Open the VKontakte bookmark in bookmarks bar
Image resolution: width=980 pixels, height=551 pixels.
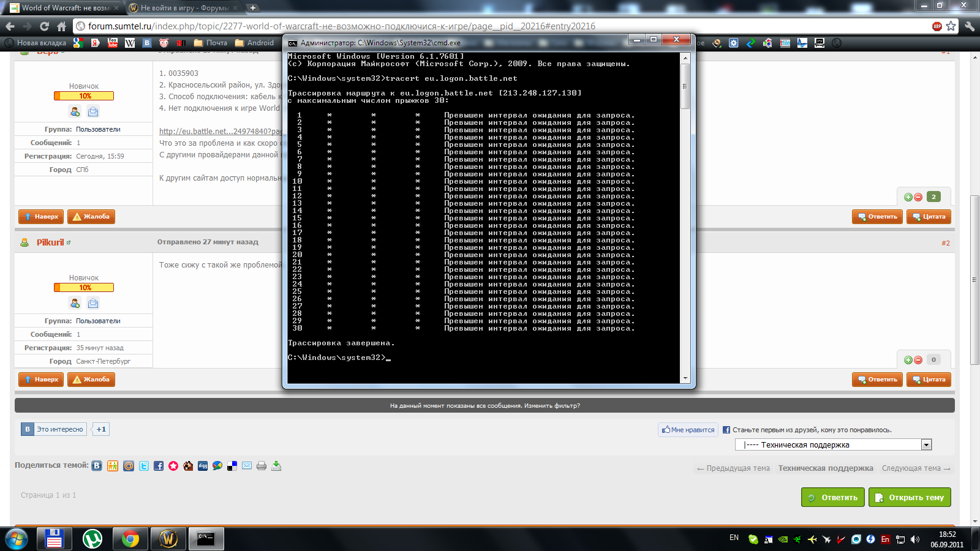coord(147,43)
